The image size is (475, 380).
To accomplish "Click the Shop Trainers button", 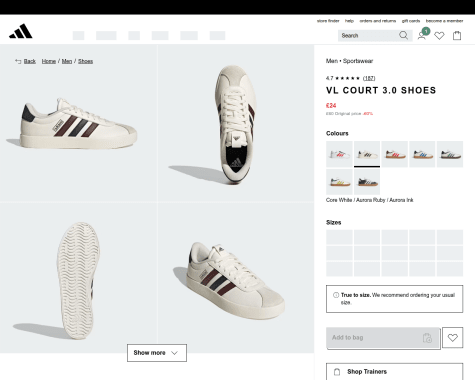I will click(394, 371).
